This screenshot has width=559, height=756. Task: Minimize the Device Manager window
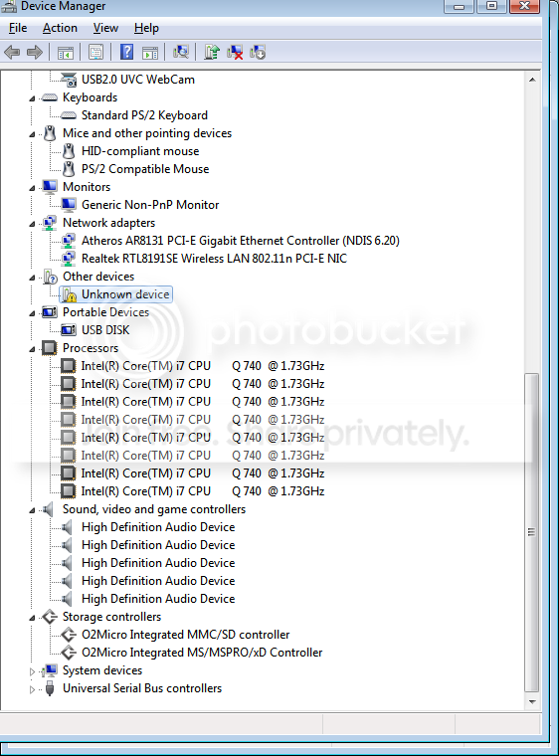pyautogui.click(x=459, y=6)
